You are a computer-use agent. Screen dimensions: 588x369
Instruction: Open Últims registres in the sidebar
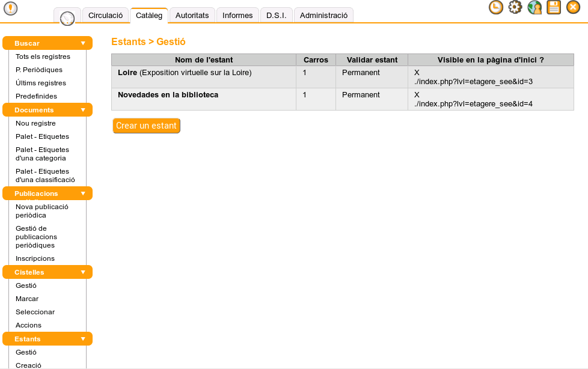coord(41,83)
